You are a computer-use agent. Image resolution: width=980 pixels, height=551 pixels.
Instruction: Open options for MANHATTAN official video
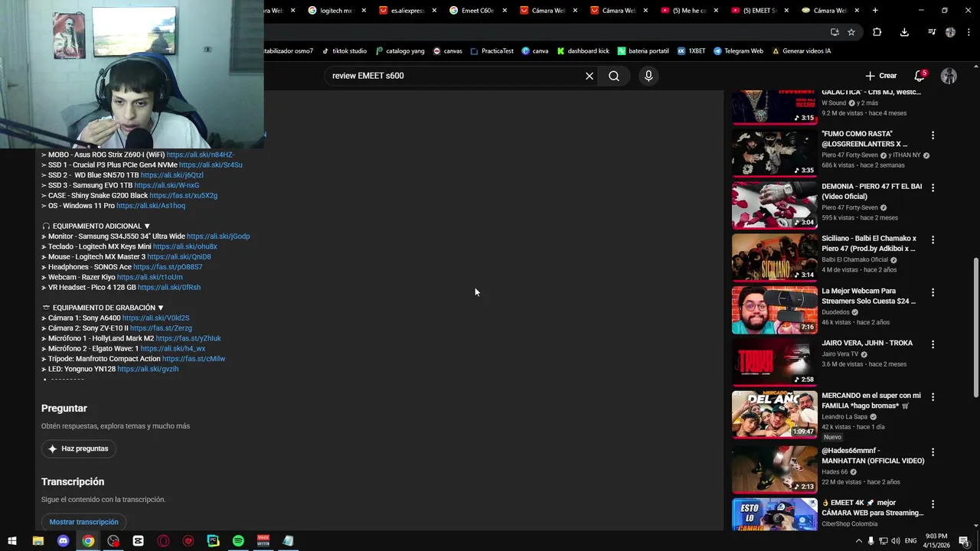click(x=933, y=452)
